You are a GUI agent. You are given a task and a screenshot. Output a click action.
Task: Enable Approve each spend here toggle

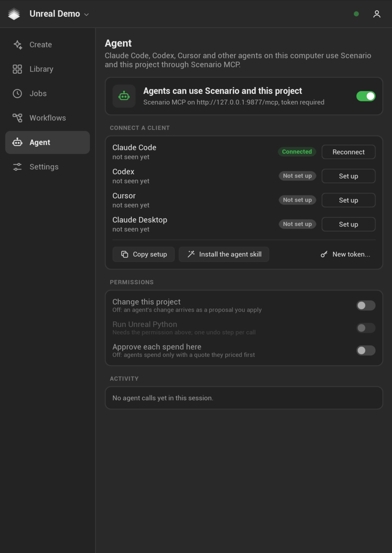tap(366, 350)
